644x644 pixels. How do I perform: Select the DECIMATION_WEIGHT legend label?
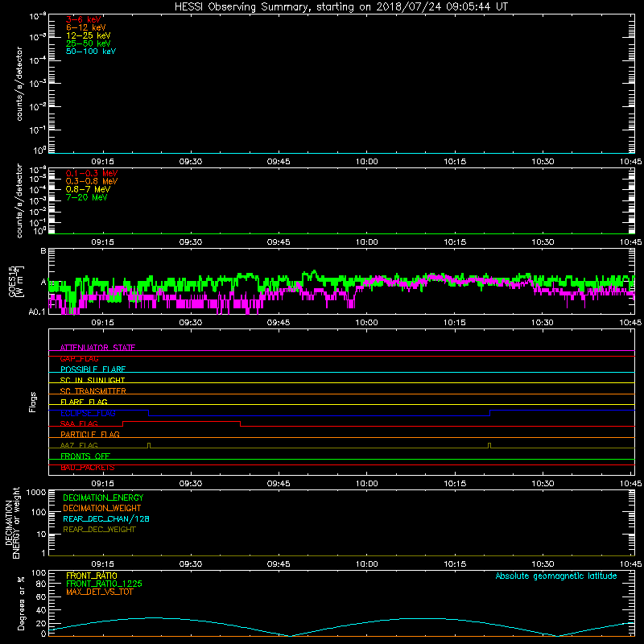[102, 508]
